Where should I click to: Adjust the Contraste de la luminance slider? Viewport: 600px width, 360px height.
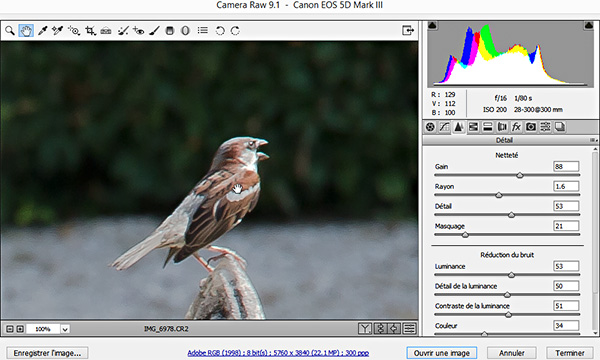click(x=509, y=314)
